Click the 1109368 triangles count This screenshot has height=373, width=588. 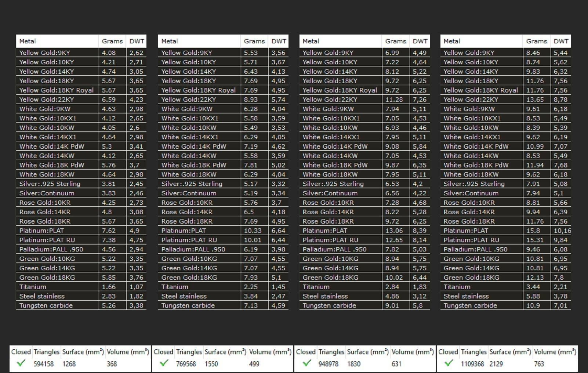tap(472, 364)
